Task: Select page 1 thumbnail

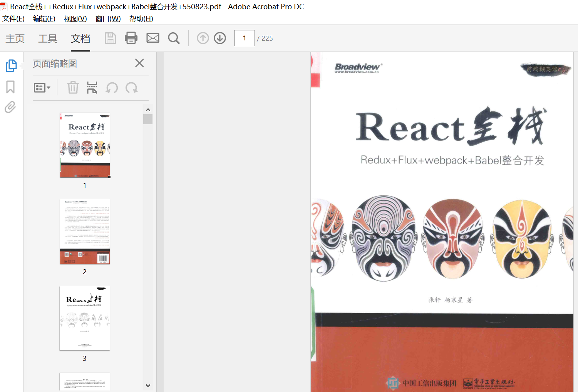Action: [x=85, y=145]
